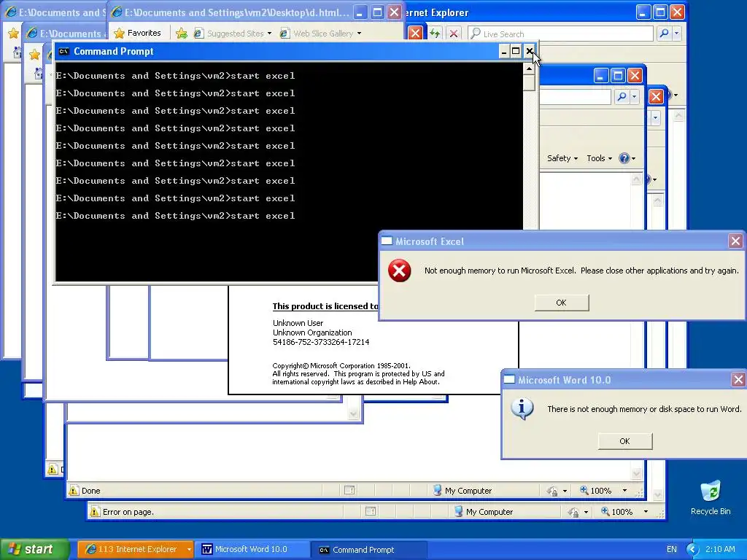
Task: Click OK in the Microsoft Excel error dialog
Action: coord(562,303)
